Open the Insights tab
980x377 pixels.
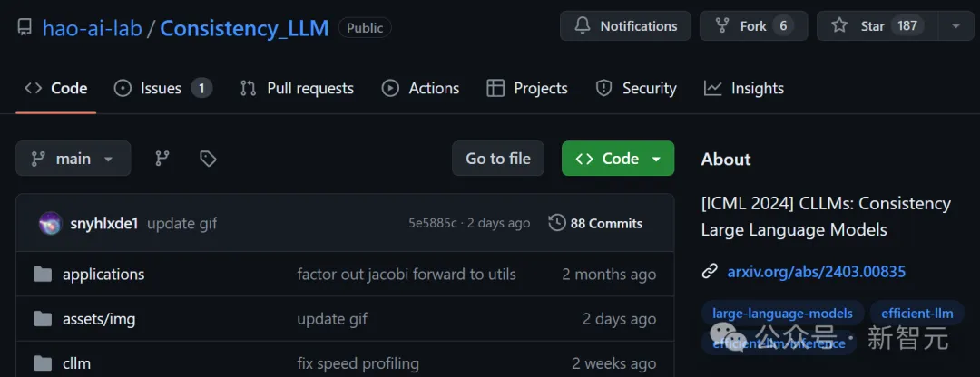point(744,89)
